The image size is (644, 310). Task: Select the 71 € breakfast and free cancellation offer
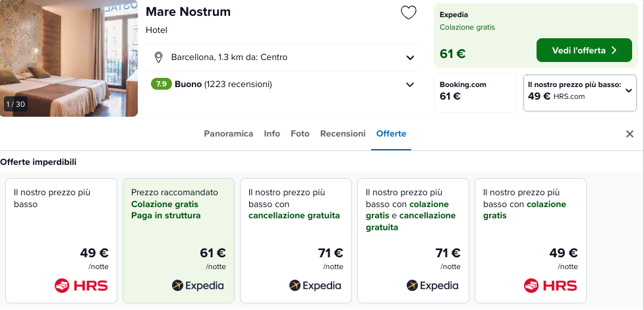coord(413,241)
